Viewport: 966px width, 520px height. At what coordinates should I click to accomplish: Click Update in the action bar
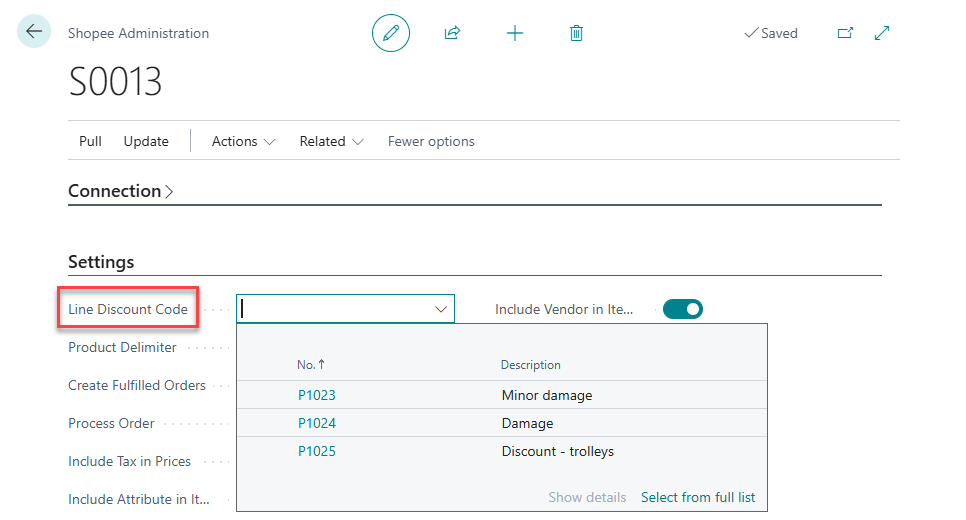[x=146, y=141]
